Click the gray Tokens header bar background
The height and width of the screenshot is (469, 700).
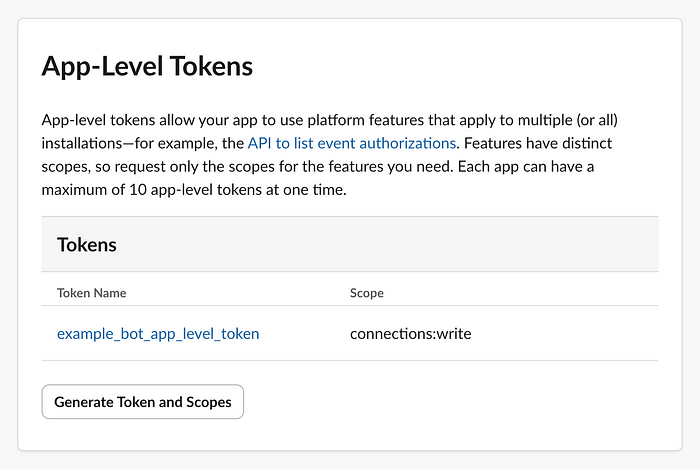click(x=350, y=244)
